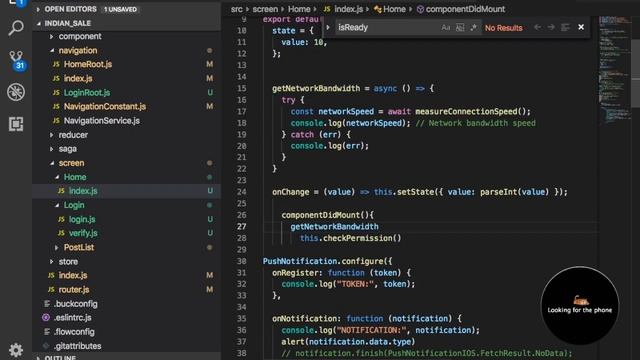Open Source Control view with 31 changes
The width and height of the screenshot is (640, 360).
point(16,60)
